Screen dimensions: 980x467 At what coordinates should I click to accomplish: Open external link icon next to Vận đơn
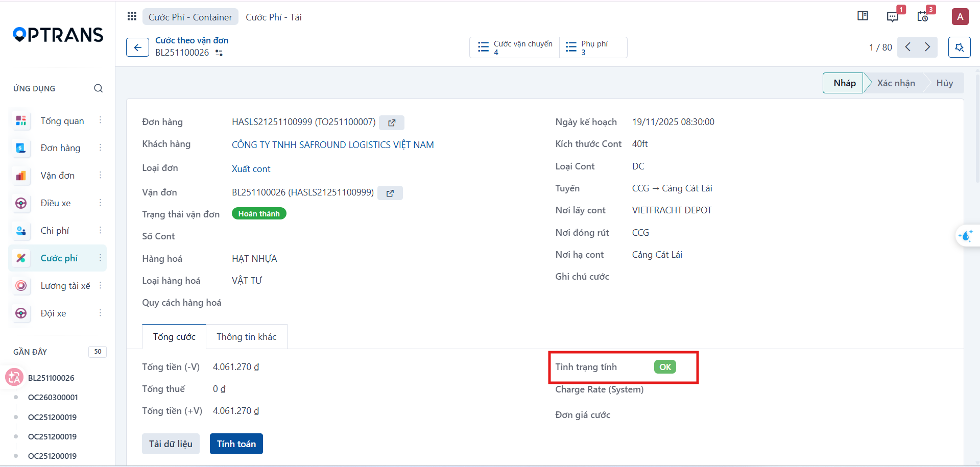[x=390, y=193]
